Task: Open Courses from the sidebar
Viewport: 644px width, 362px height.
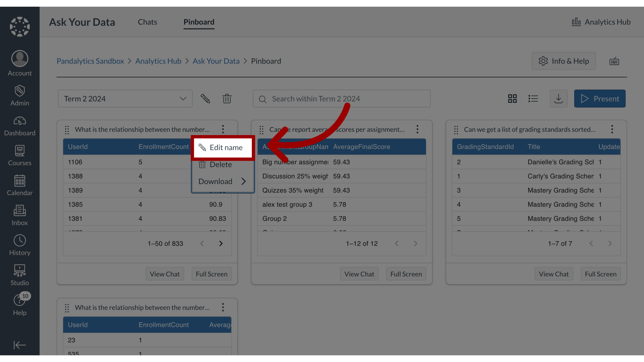Action: 20,156
